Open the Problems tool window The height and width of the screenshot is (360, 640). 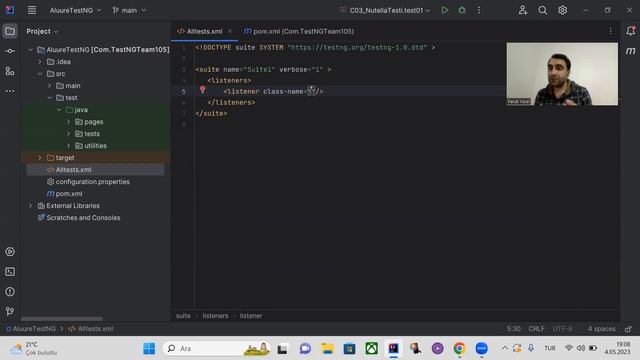10,292
